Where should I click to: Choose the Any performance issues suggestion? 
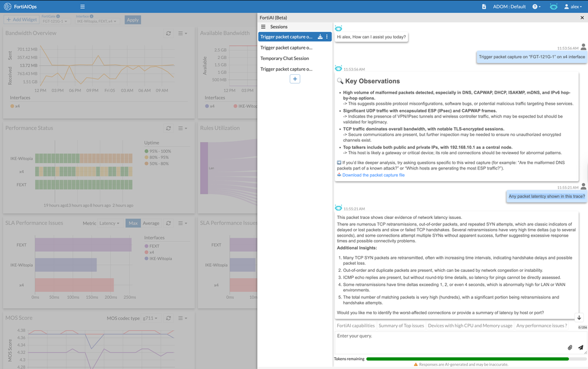pos(542,325)
